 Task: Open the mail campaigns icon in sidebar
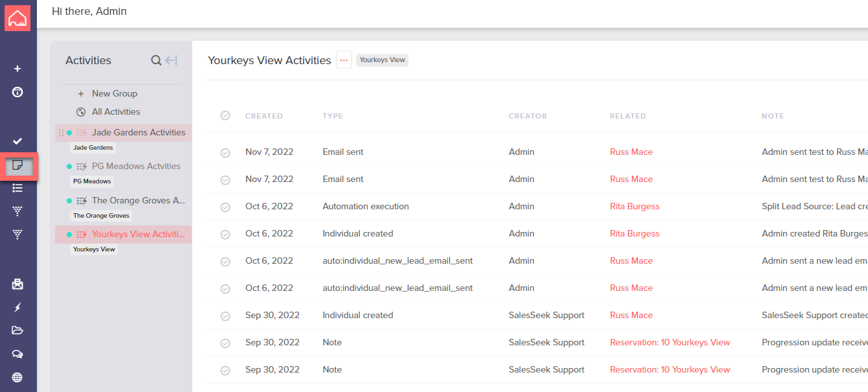[x=17, y=284]
